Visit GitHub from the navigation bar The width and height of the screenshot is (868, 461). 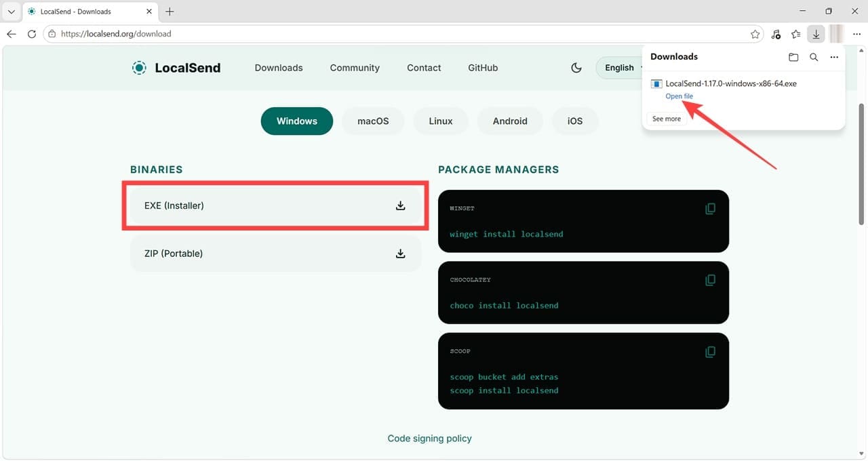(483, 68)
